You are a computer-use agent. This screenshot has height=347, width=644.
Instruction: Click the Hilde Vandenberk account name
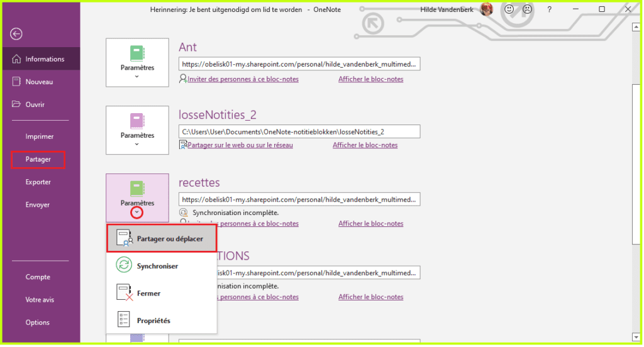(x=447, y=9)
